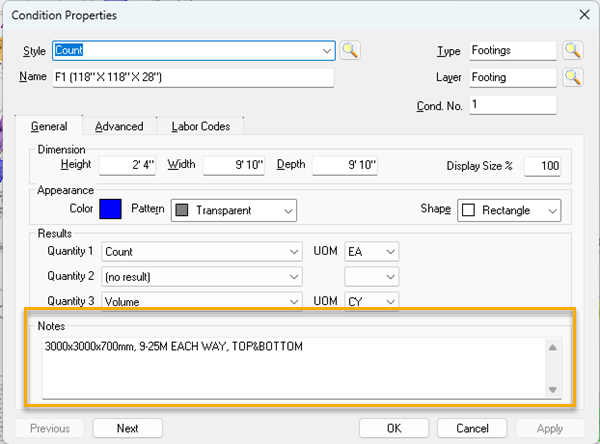Click the Cancel button
The width and height of the screenshot is (600, 444).
[472, 428]
